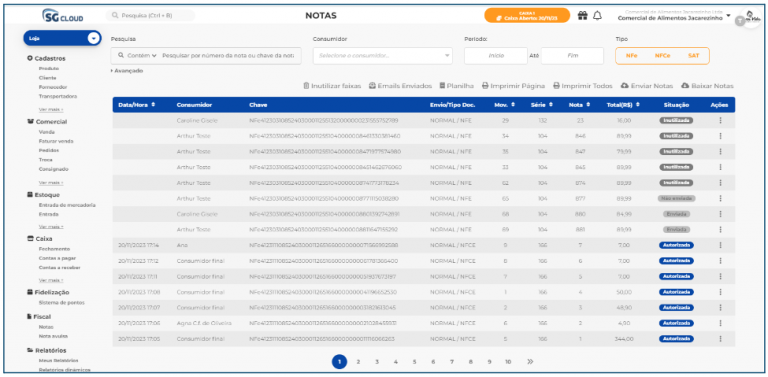This screenshot has height=377, width=768.
Task: Click Ver mais under Cadastros
Action: [x=51, y=109]
